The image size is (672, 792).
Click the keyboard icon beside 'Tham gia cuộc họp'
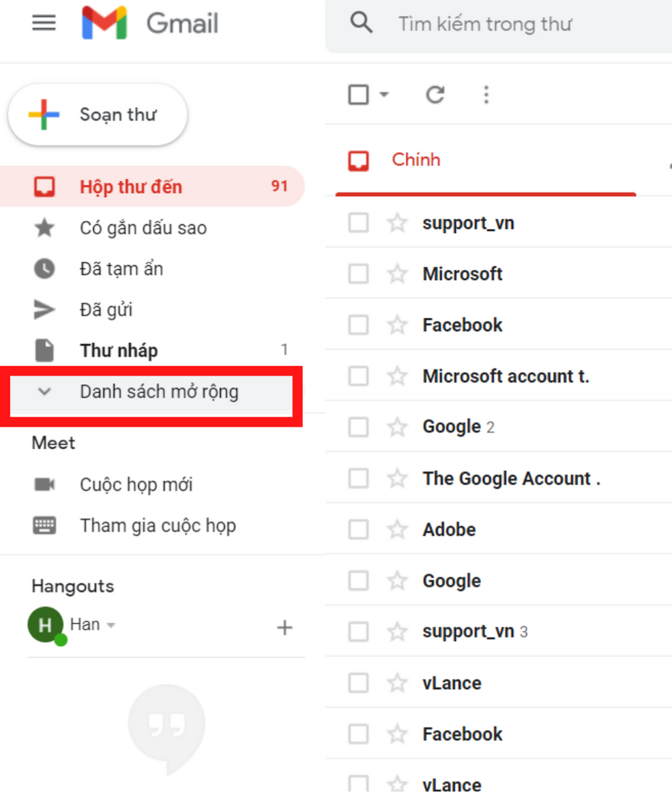point(44,525)
